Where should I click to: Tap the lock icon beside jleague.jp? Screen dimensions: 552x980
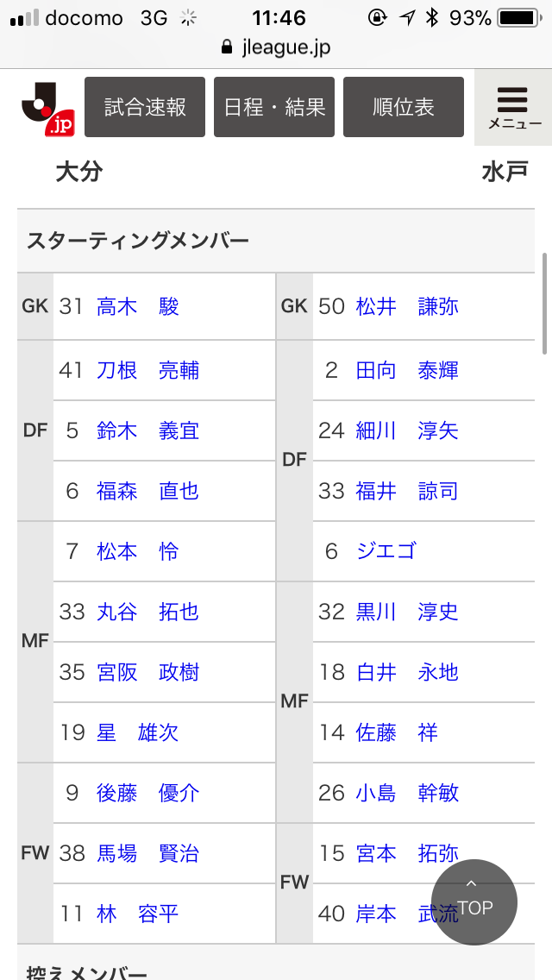point(227,47)
